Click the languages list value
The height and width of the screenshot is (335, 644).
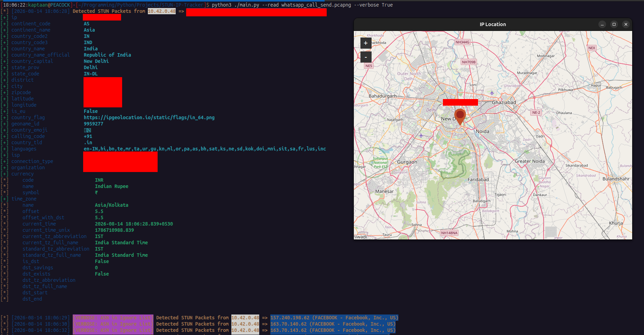[x=205, y=149]
